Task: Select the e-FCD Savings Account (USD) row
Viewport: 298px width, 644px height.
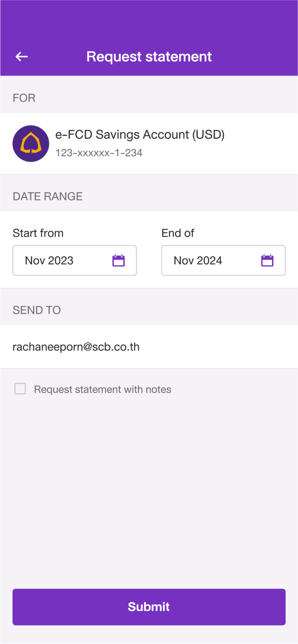Action: (149, 144)
